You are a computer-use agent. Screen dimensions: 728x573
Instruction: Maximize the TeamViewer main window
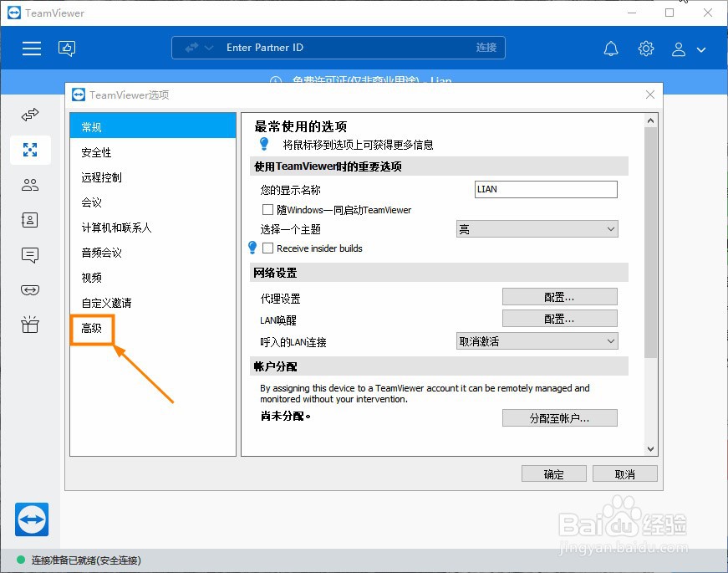click(x=669, y=13)
